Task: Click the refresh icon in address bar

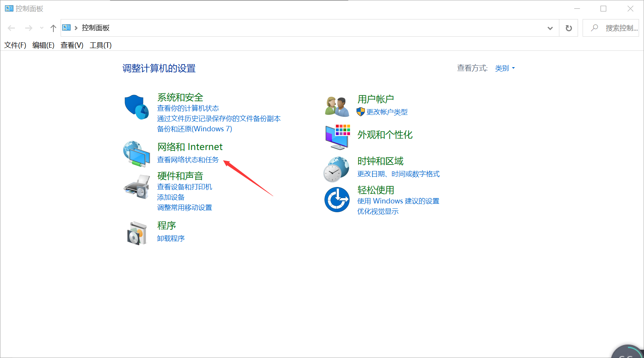Action: pyautogui.click(x=569, y=27)
